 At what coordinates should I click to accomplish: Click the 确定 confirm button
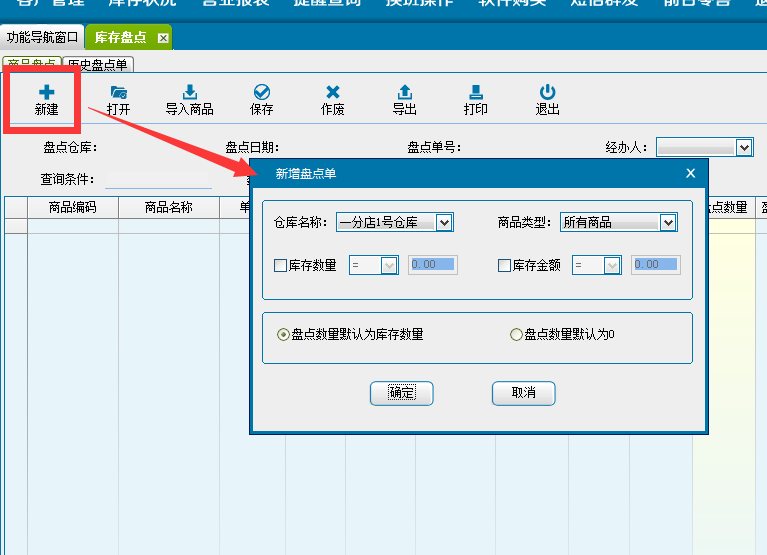tap(401, 393)
